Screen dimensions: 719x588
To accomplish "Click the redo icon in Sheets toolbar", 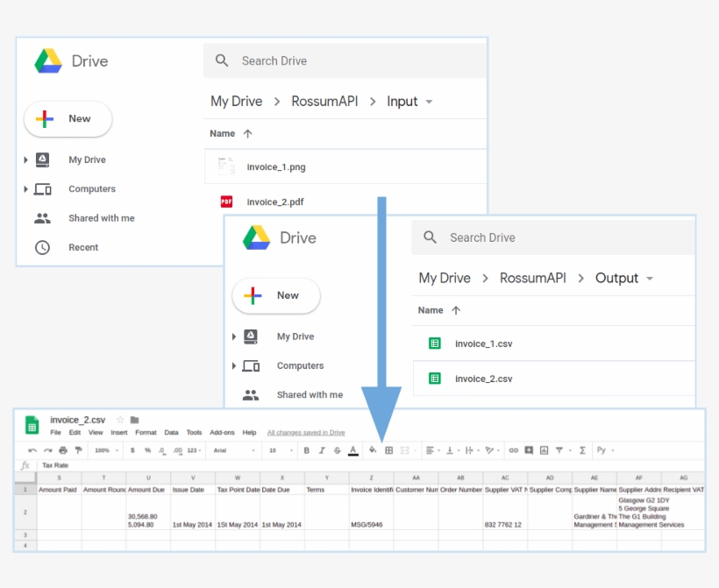I will click(x=47, y=450).
